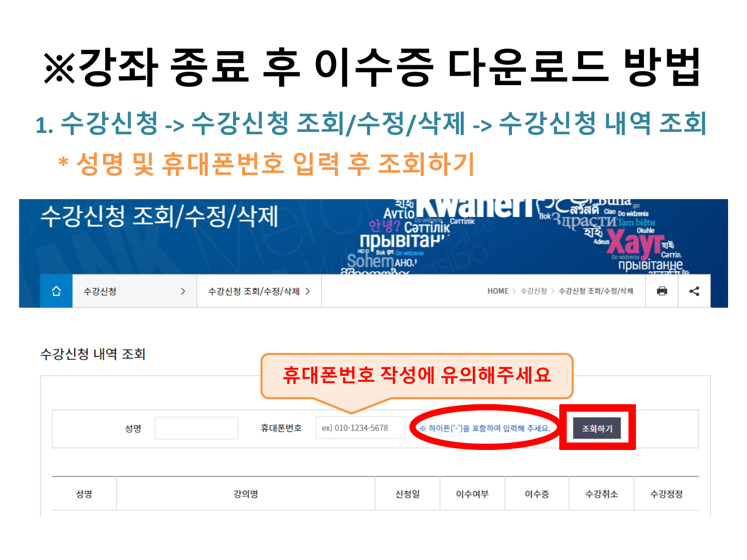Viewport: 747px width, 560px height.
Task: Click HOME in the breadcrumb
Action: pyautogui.click(x=498, y=291)
